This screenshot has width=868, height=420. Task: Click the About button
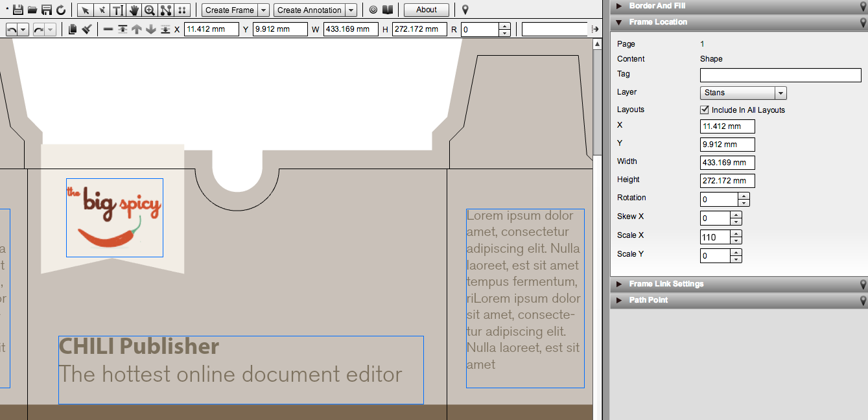pos(426,10)
